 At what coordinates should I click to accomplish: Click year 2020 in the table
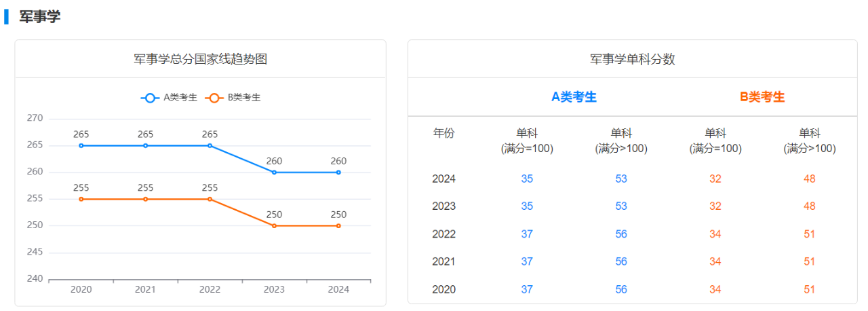coord(444,289)
